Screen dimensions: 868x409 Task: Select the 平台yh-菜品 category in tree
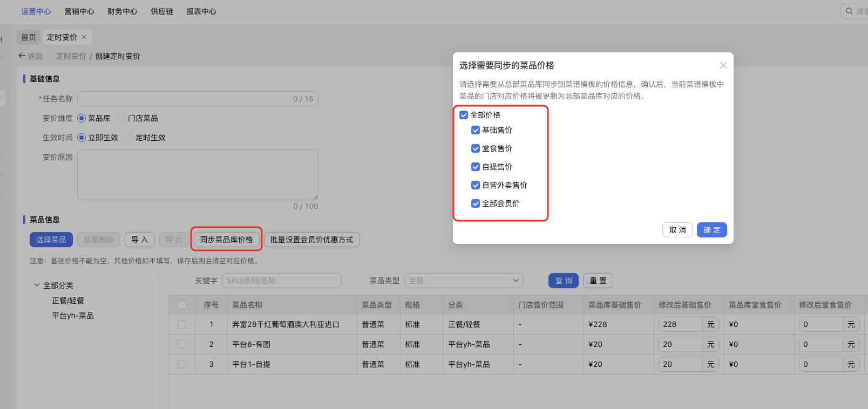tap(73, 316)
